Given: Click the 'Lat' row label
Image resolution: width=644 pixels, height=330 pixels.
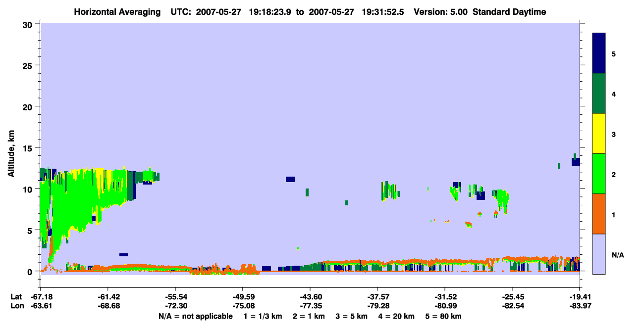Looking at the screenshot, I should [16, 297].
